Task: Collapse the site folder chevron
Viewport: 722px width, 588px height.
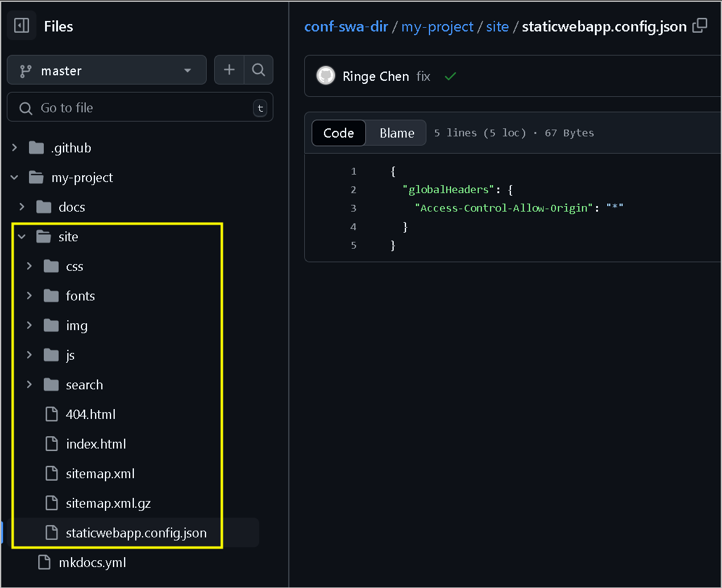Action: pos(22,237)
